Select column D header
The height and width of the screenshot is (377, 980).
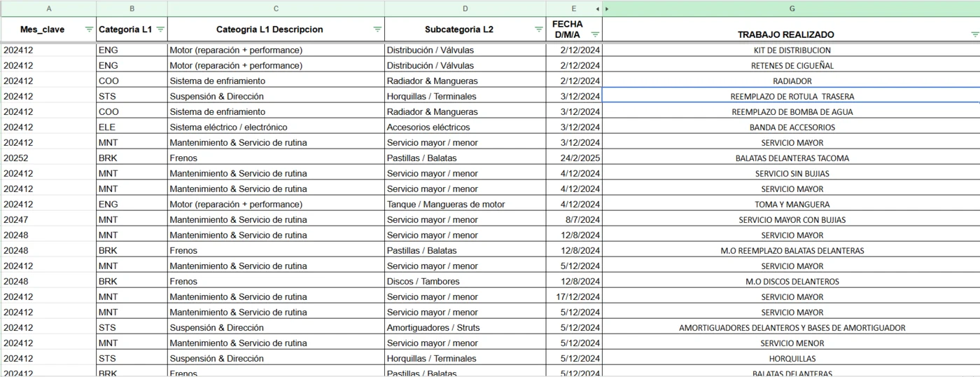pos(465,8)
